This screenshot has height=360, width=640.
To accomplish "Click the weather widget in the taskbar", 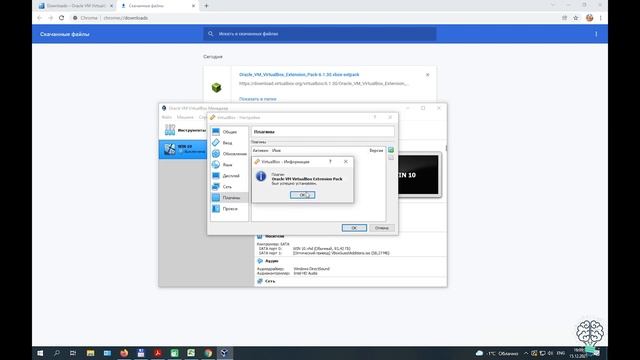I will point(497,353).
